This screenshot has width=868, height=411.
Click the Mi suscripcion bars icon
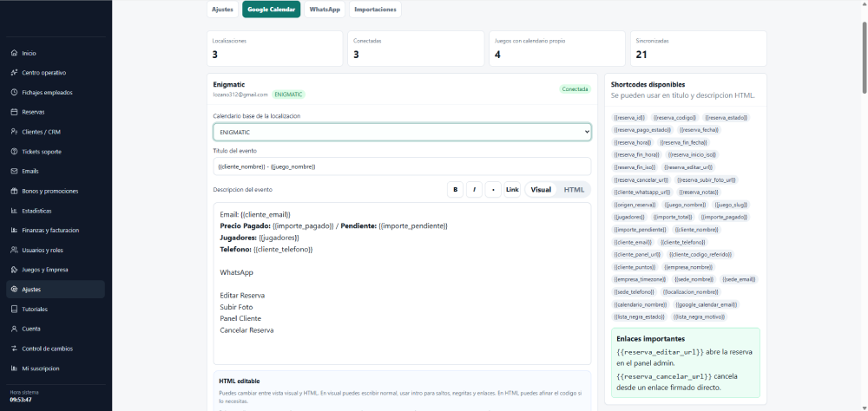click(15, 369)
